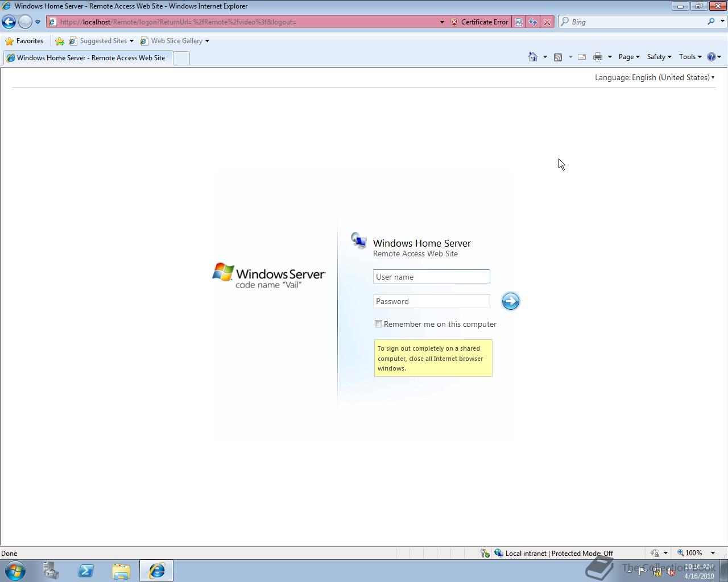Click the Stop loading X icon
This screenshot has height=582, width=728.
[x=547, y=22]
